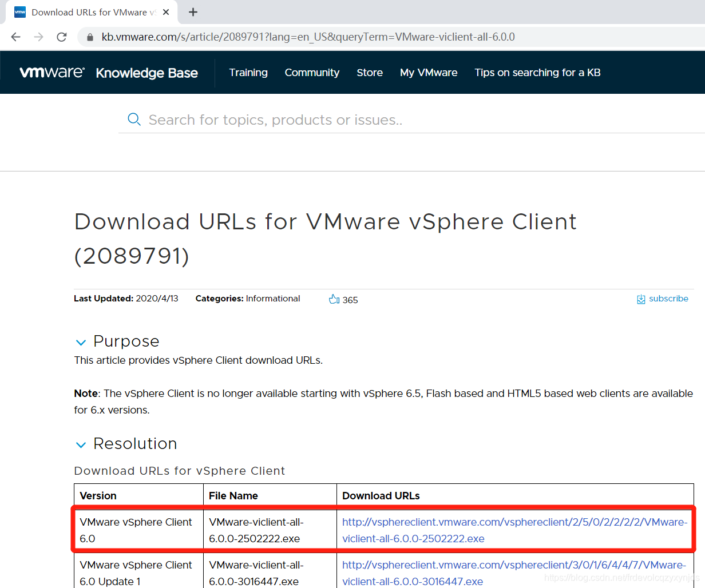Go back to the previous page
The image size is (705, 588).
[x=15, y=37]
